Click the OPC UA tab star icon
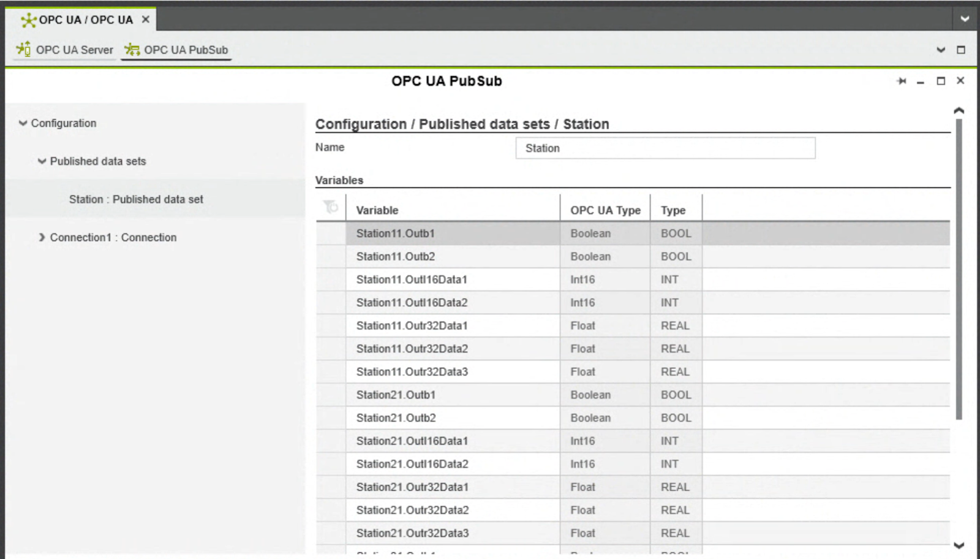The height and width of the screenshot is (559, 980). click(x=28, y=20)
